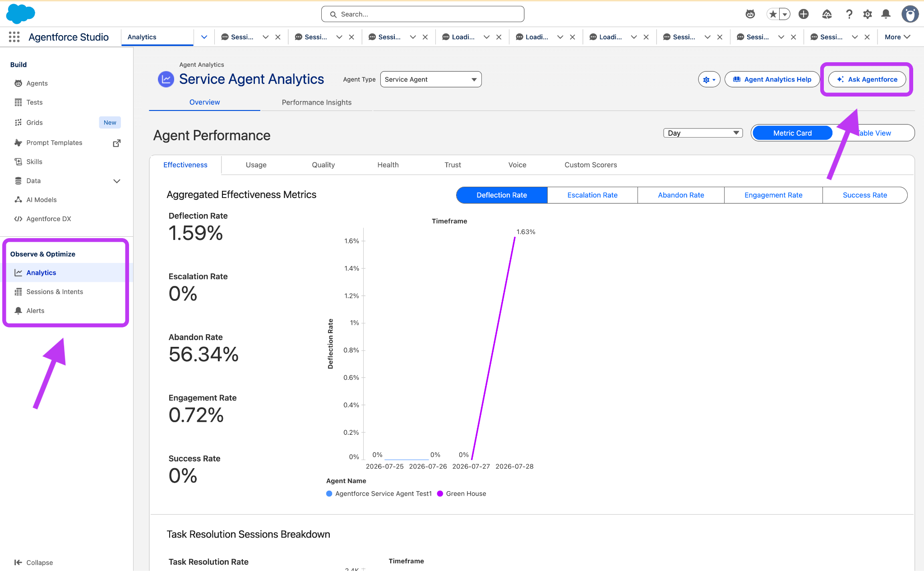The height and width of the screenshot is (571, 924).
Task: Click the blue Agentforce Service Agent swatch
Action: (329, 494)
